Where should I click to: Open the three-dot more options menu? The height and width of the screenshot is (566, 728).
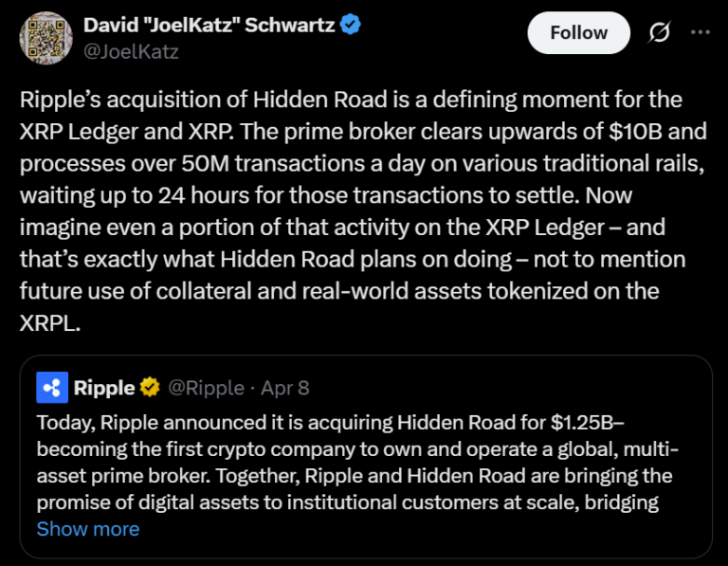[701, 33]
